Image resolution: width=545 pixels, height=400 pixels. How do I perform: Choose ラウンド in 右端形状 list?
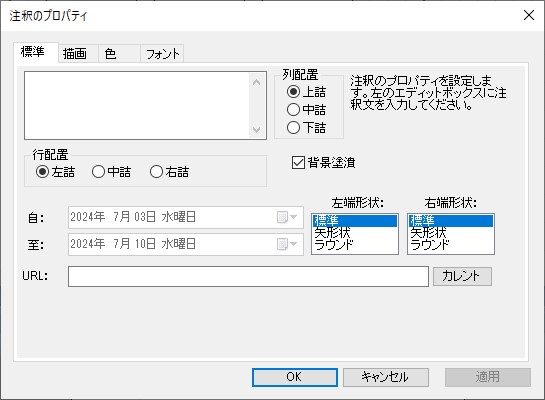point(451,244)
